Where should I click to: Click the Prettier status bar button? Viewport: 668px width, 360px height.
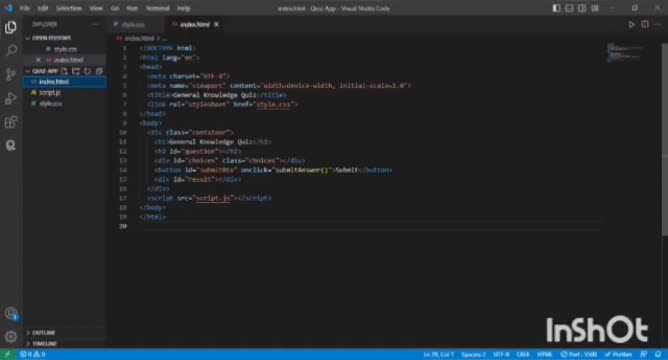(619, 354)
